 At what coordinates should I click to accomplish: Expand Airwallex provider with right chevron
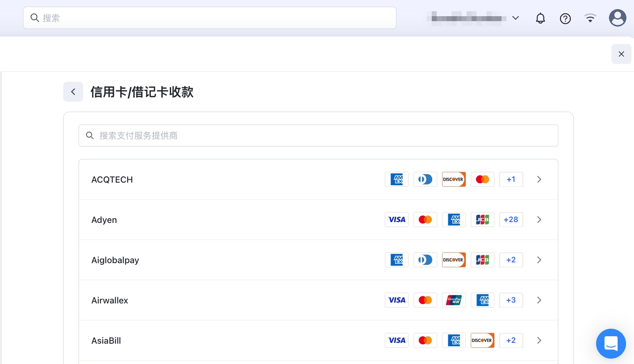click(539, 300)
